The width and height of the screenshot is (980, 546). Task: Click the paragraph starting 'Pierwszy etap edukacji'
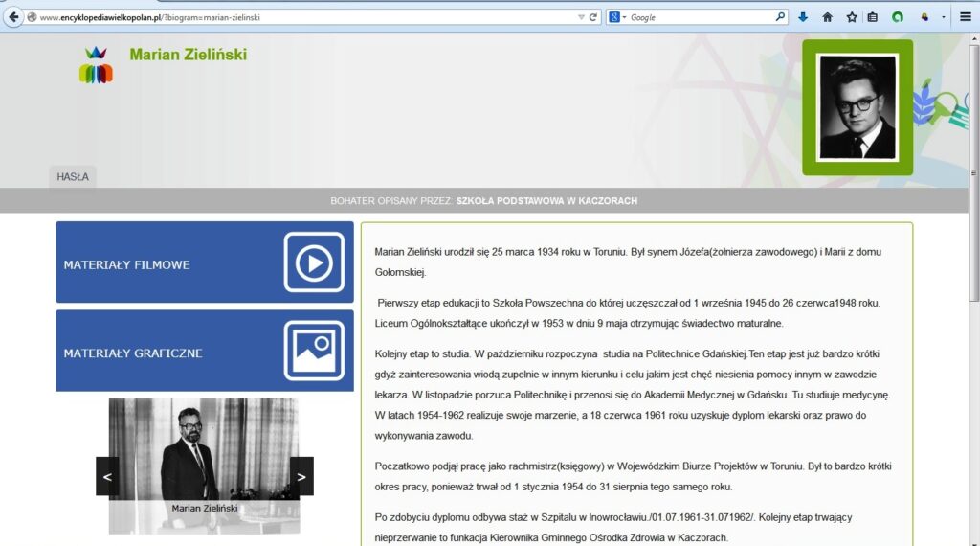click(x=627, y=312)
